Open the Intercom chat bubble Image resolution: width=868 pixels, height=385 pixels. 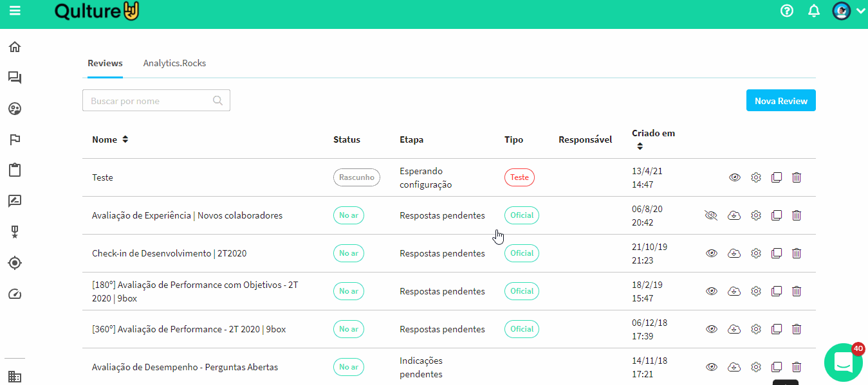click(843, 363)
